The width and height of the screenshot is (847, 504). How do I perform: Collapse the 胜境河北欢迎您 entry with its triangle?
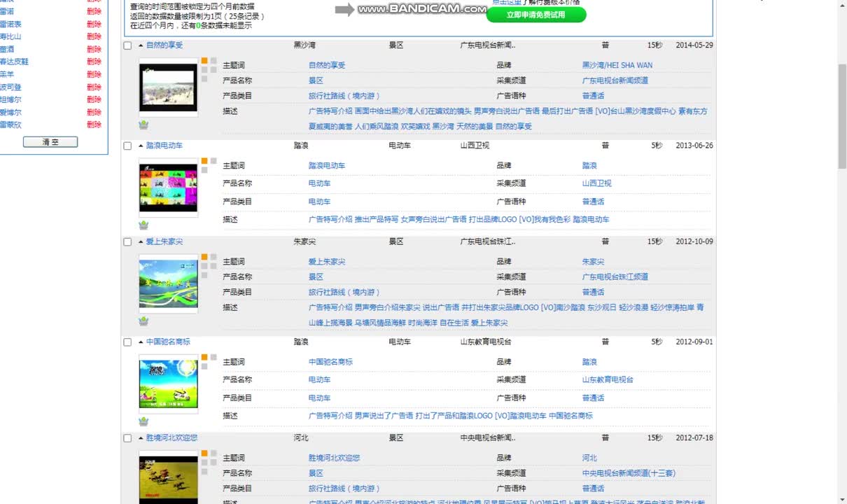(141, 438)
